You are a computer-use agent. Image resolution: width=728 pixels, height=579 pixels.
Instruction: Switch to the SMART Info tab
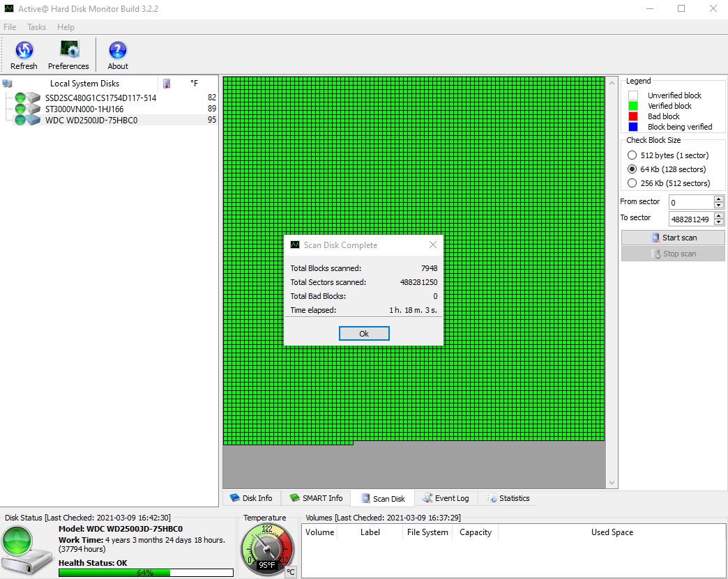coord(315,498)
